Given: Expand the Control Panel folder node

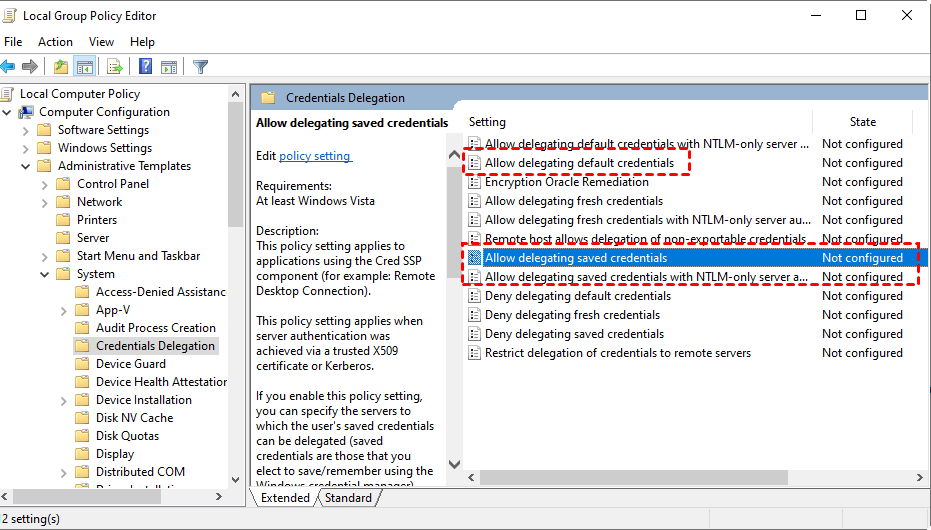Looking at the screenshot, I should click(45, 184).
